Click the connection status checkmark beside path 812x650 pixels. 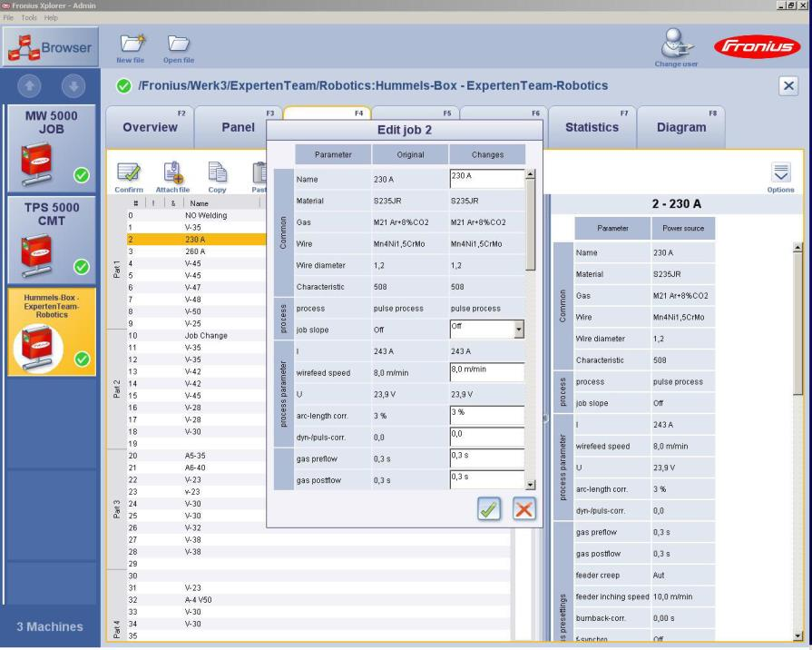coord(123,85)
